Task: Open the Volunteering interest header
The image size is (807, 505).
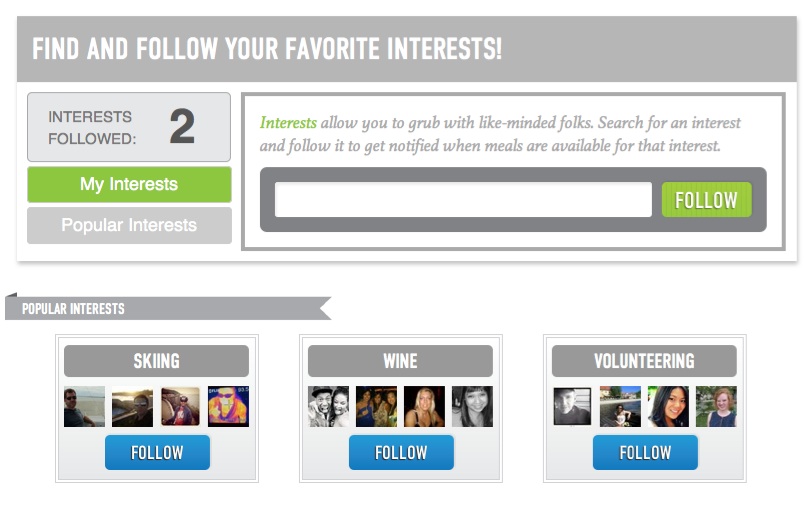Action: click(x=644, y=361)
